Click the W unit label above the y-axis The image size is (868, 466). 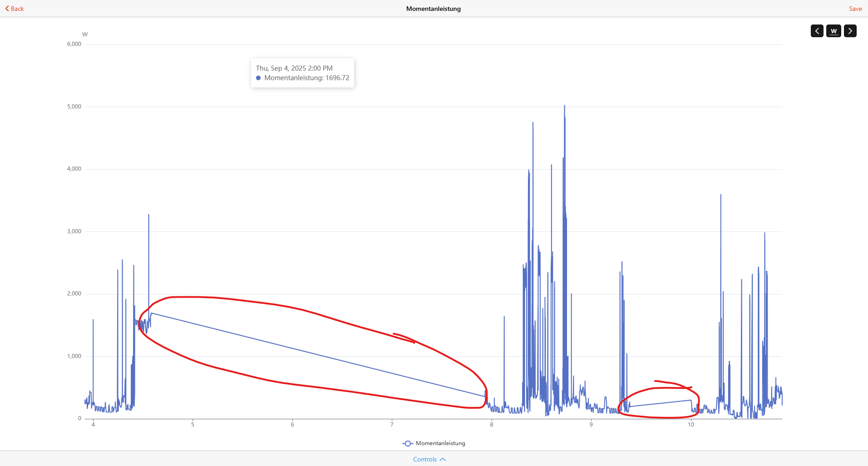point(85,34)
